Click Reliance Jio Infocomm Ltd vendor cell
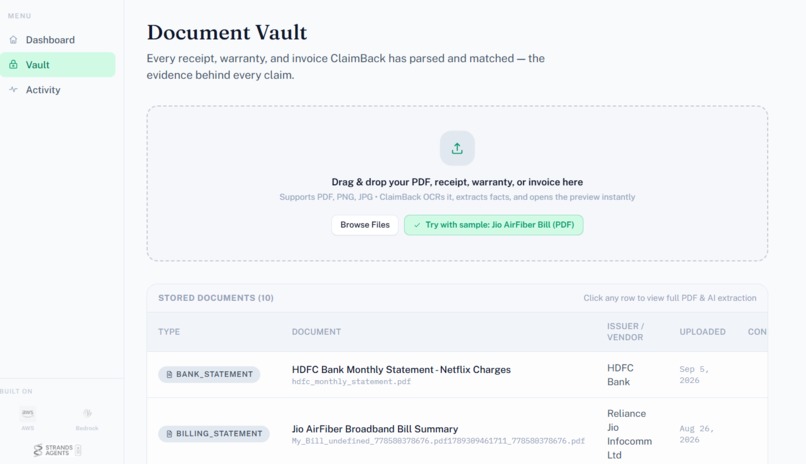The height and width of the screenshot is (464, 806). 629,434
